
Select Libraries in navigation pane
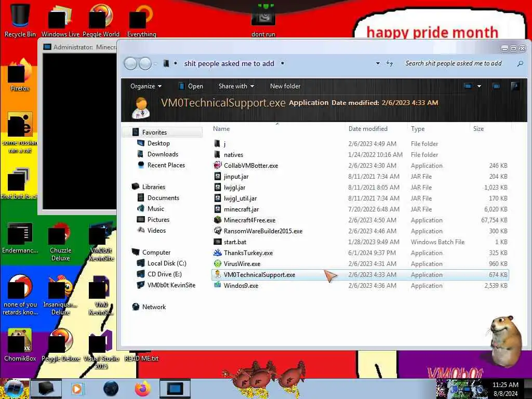[154, 187]
